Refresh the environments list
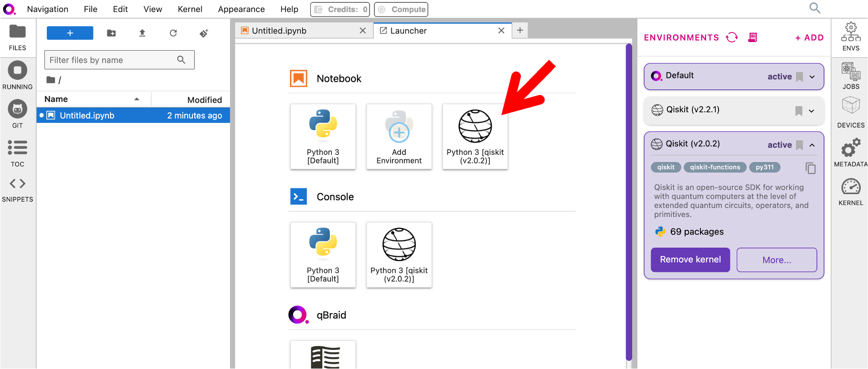Image resolution: width=868 pixels, height=369 pixels. tap(732, 37)
